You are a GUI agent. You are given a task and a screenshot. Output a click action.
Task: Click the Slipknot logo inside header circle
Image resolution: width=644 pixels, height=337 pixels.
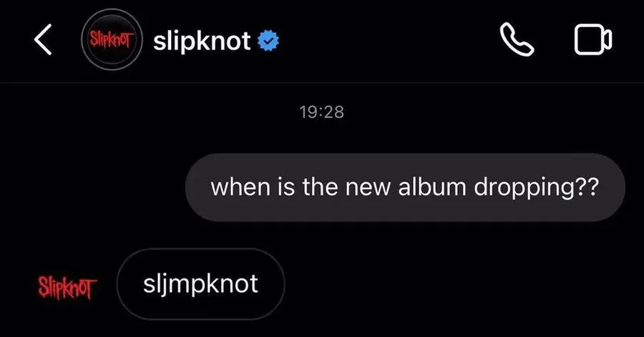tap(112, 40)
